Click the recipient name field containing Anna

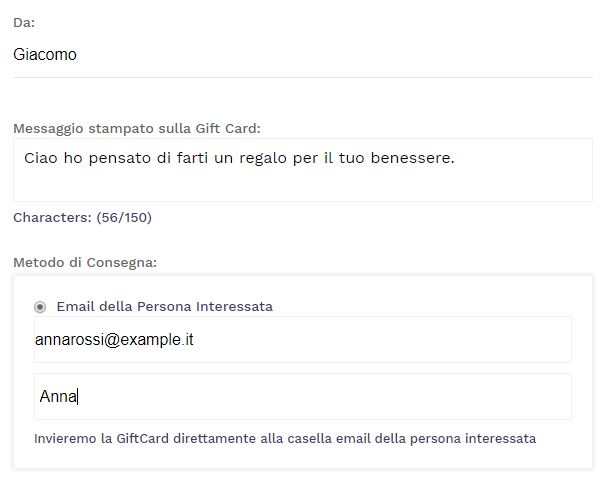[x=302, y=397]
